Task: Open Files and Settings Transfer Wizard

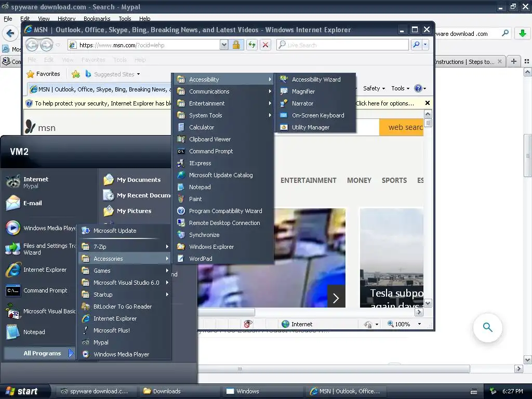Action: pos(41,249)
